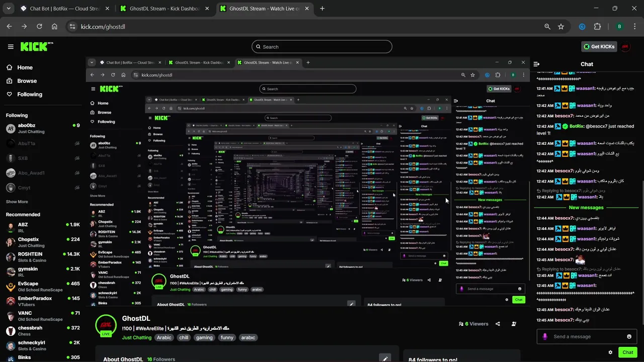Click the funny tag pill
The width and height of the screenshot is (644, 362).
click(227, 338)
